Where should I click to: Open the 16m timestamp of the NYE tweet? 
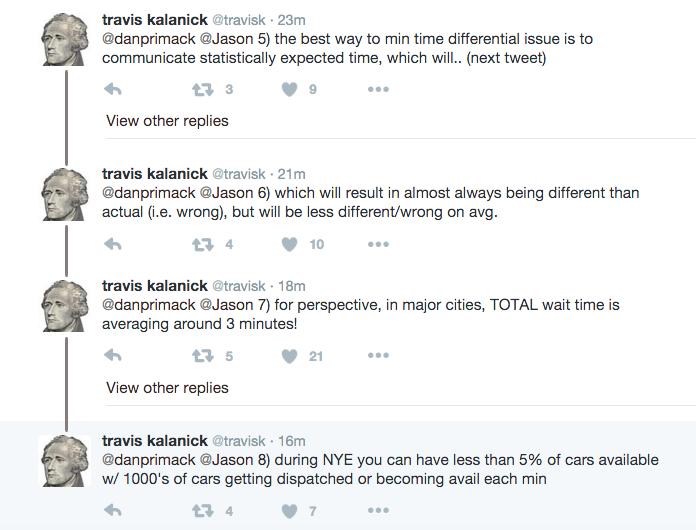point(293,441)
